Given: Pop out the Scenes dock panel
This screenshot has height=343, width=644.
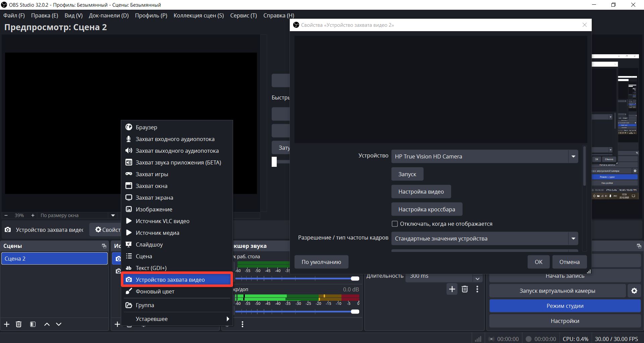Looking at the screenshot, I should point(104,246).
